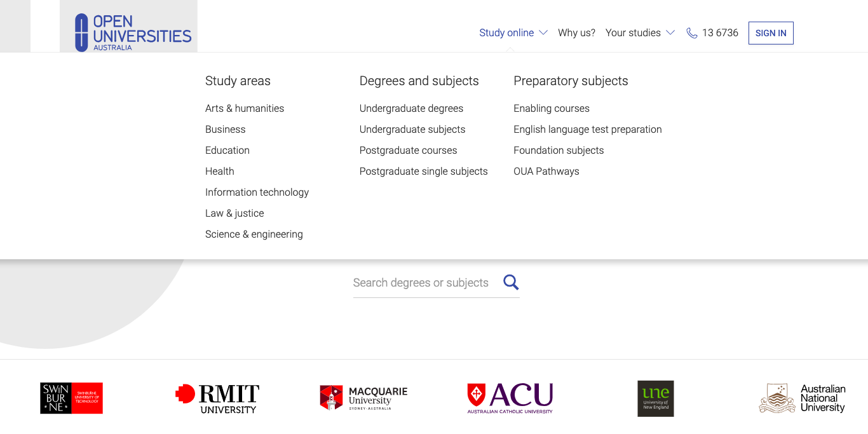Select Science & engineering study area

click(x=254, y=234)
